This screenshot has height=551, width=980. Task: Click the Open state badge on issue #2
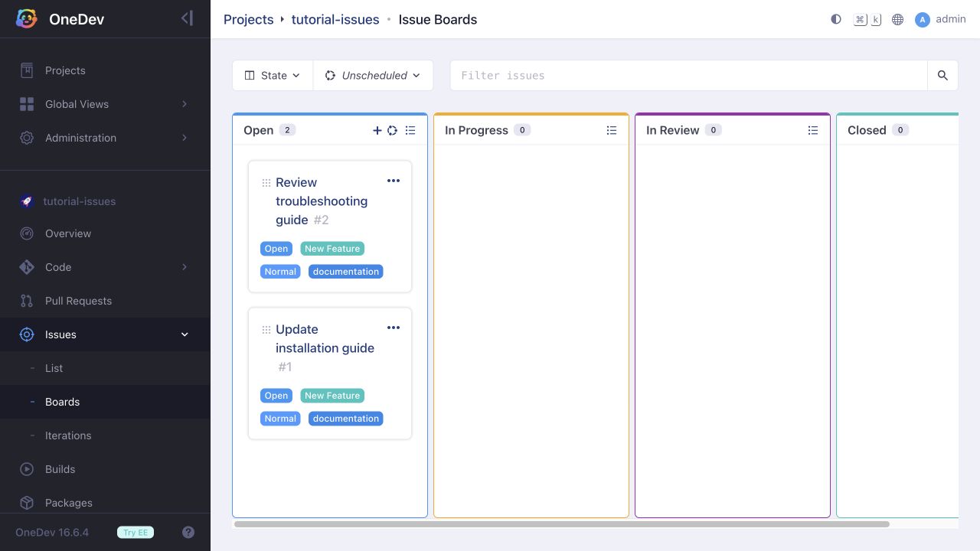[x=276, y=249]
